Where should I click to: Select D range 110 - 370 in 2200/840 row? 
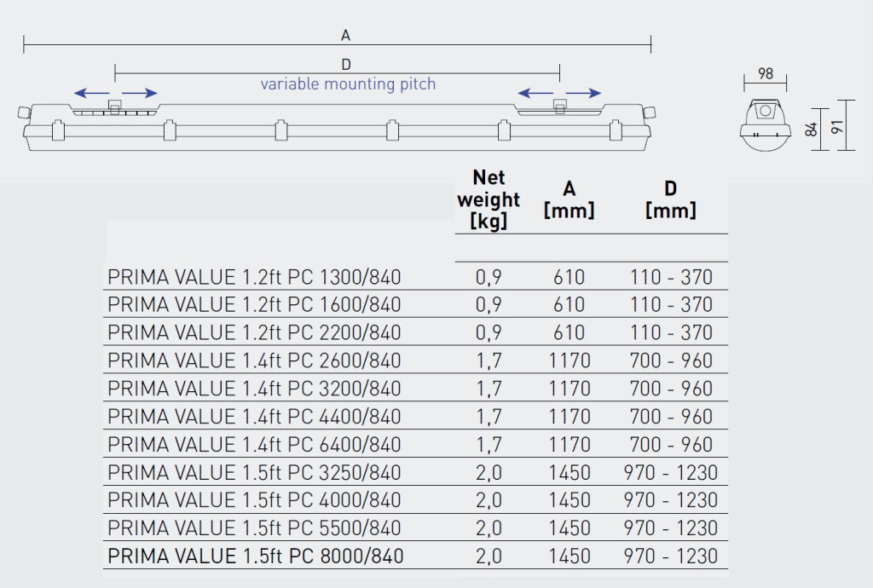tap(671, 332)
